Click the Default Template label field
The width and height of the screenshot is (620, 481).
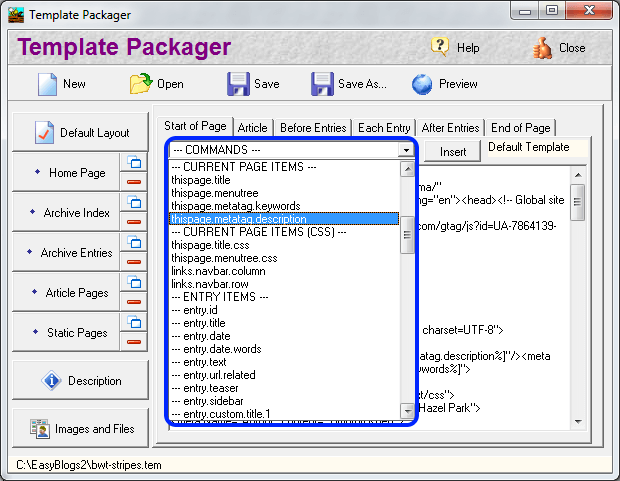coord(538,148)
